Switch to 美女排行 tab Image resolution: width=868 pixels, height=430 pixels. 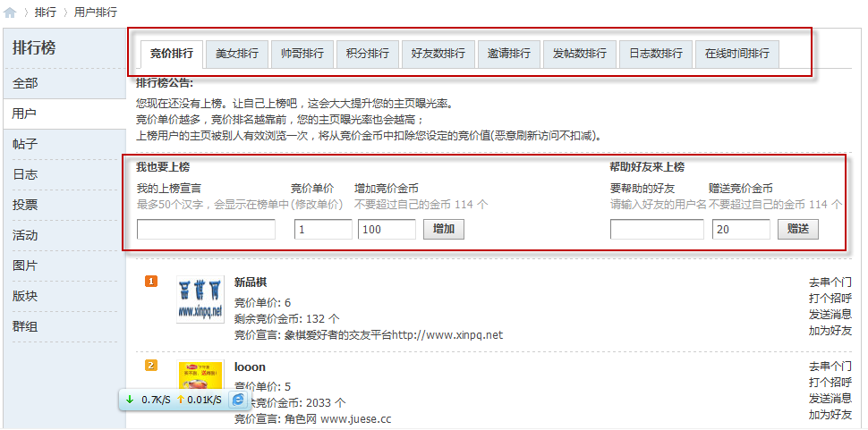(237, 54)
